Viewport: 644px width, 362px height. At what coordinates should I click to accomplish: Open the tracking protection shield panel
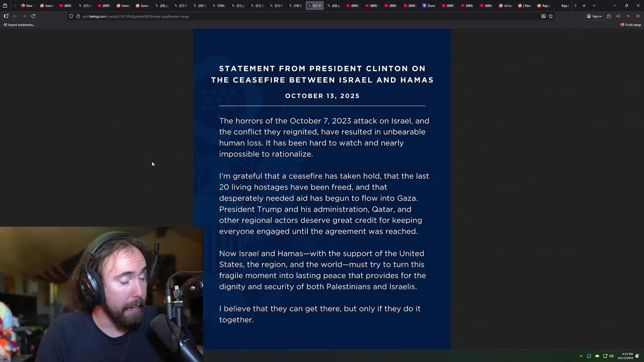click(71, 16)
